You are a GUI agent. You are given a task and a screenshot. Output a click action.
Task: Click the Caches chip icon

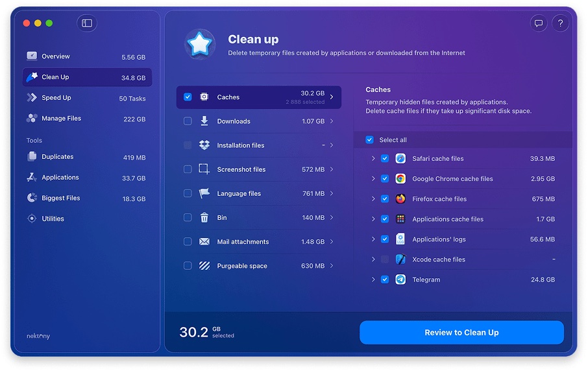(x=204, y=97)
